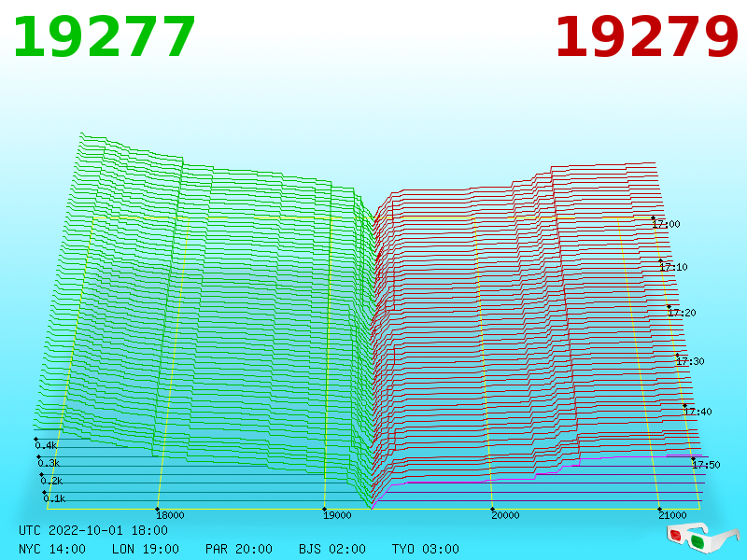The image size is (747, 560).
Task: Click the 20000 price axis label
Action: click(505, 515)
